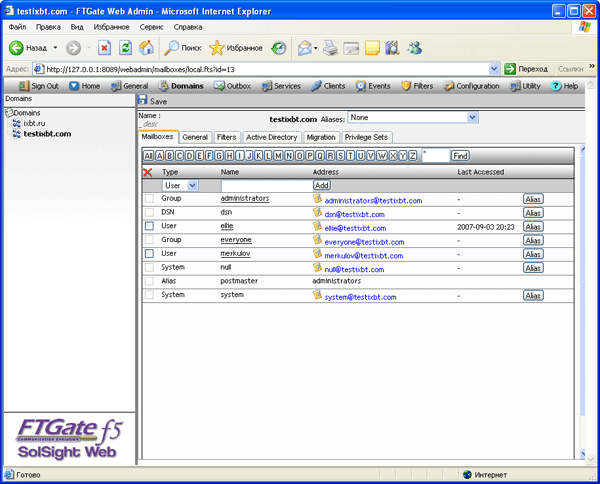Viewport: 600px width, 484px height.
Task: Click the Sign Out toolbar icon
Action: [24, 86]
